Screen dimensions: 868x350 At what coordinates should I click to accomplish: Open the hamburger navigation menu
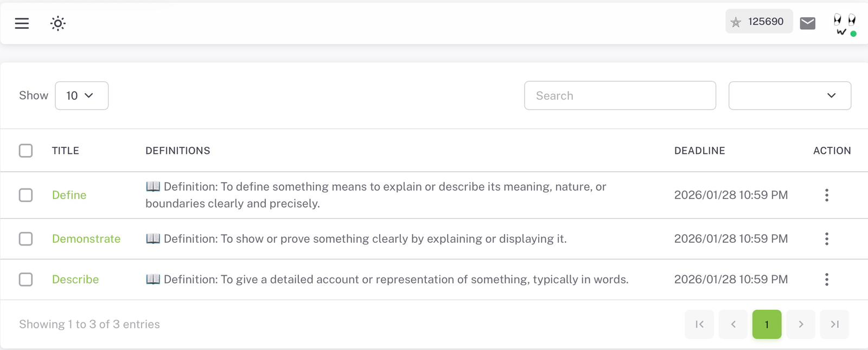coord(22,23)
